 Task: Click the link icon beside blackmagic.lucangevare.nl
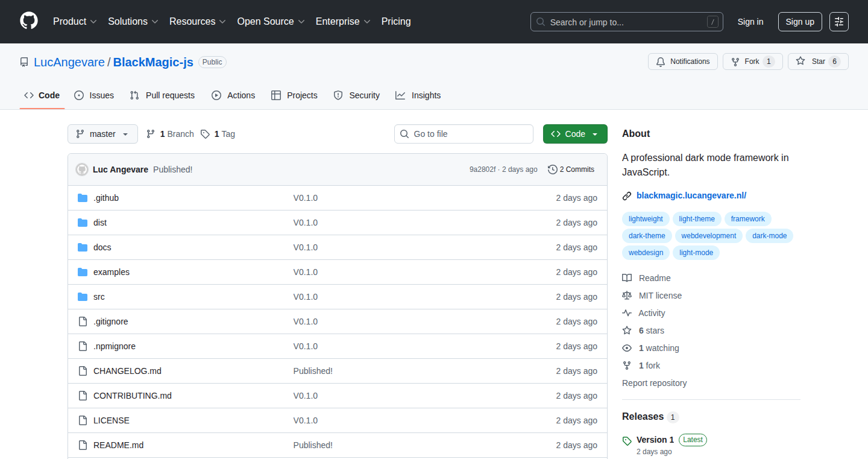click(x=627, y=195)
